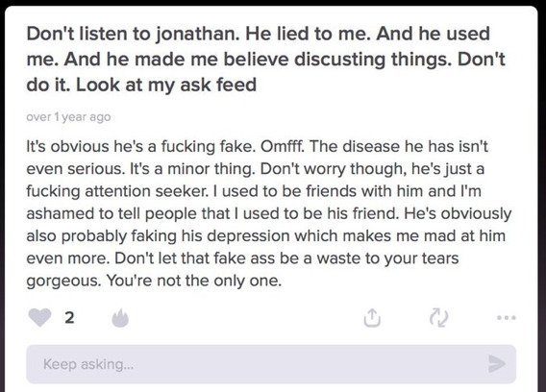Like the answer with the heart icon
Viewport: 546px width, 392px height.
pyautogui.click(x=39, y=317)
